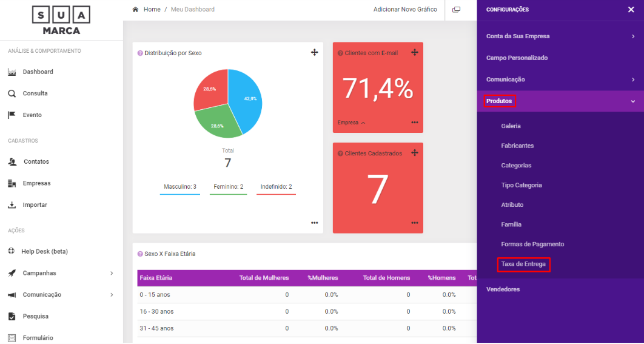Open the Empresa dropdown on email card

click(352, 123)
